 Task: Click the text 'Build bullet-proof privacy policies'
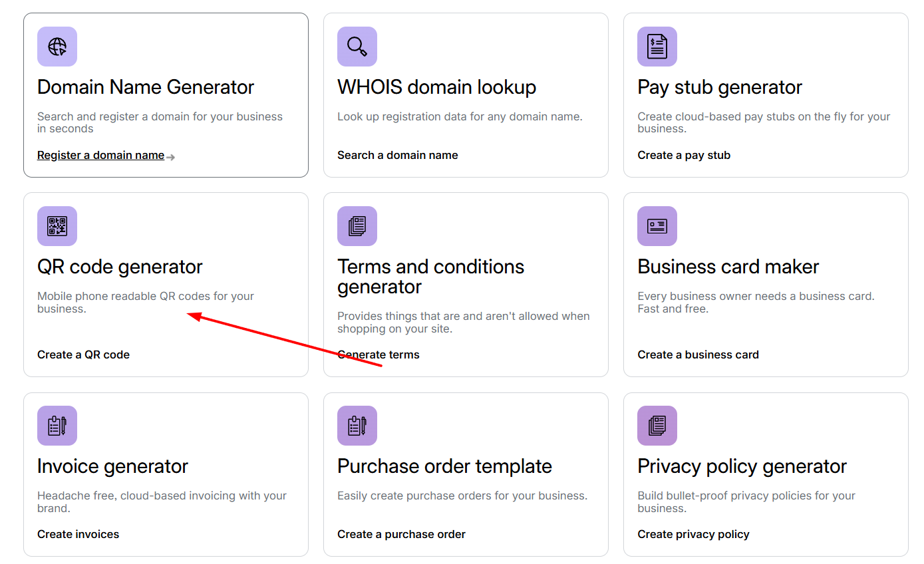746,501
